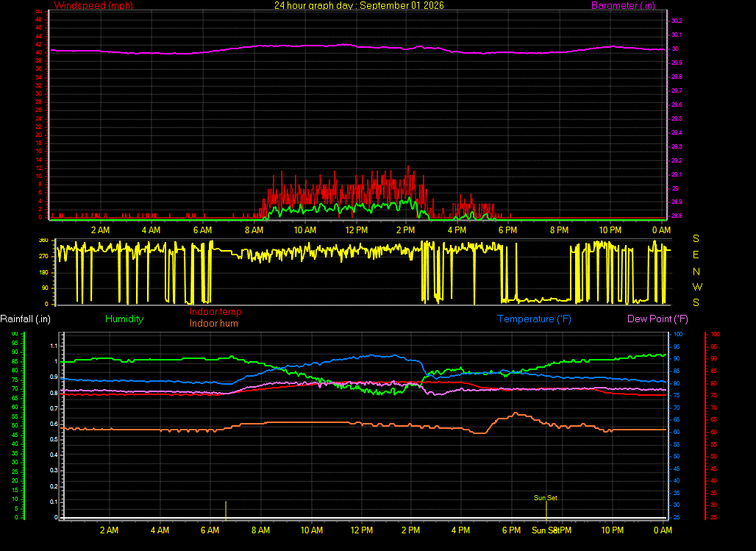Click 10 PM on the temperature chart axis
This screenshot has height=551, width=756.
(x=613, y=530)
